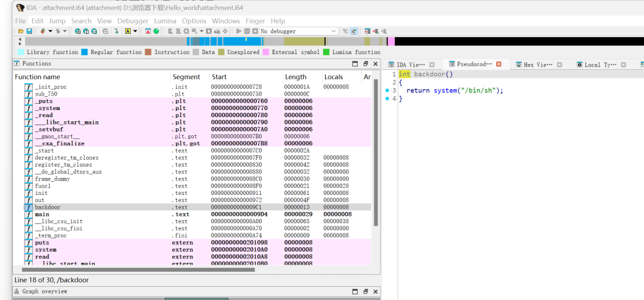This screenshot has width=644, height=300.
Task: Click the open file folder icon
Action: pos(21,31)
